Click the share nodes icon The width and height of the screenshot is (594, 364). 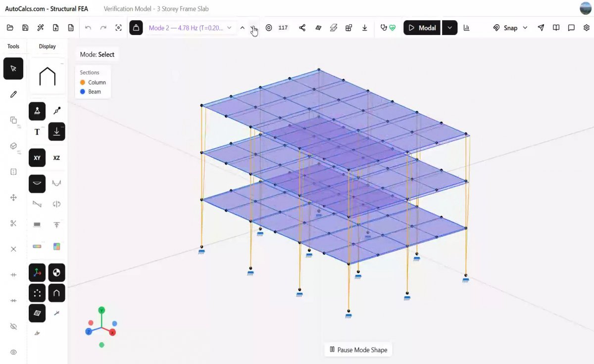point(302,28)
